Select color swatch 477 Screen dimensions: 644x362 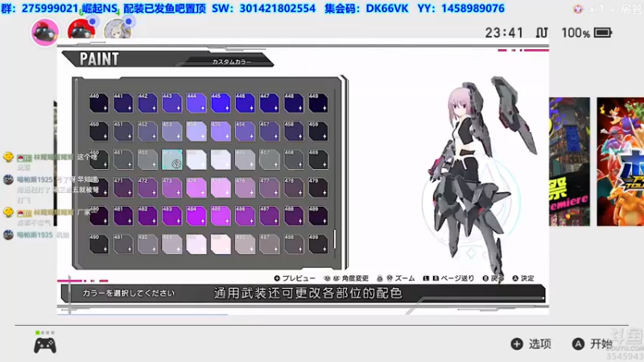click(x=269, y=187)
